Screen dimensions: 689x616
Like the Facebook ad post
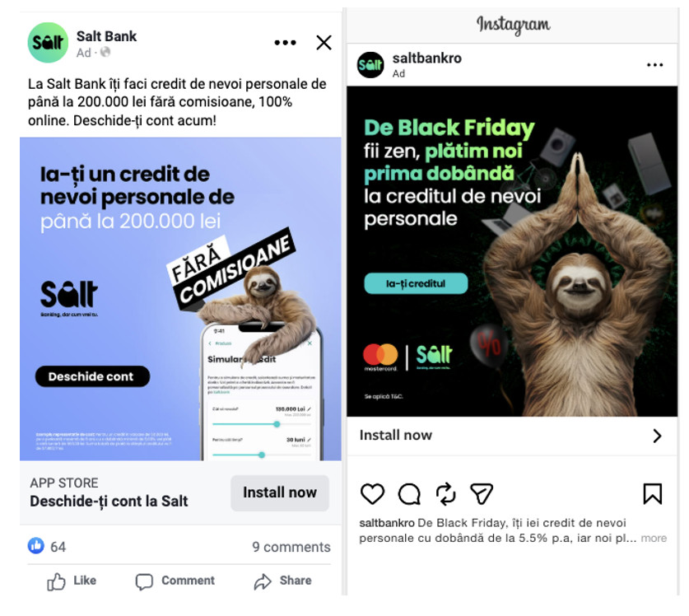[72, 581]
